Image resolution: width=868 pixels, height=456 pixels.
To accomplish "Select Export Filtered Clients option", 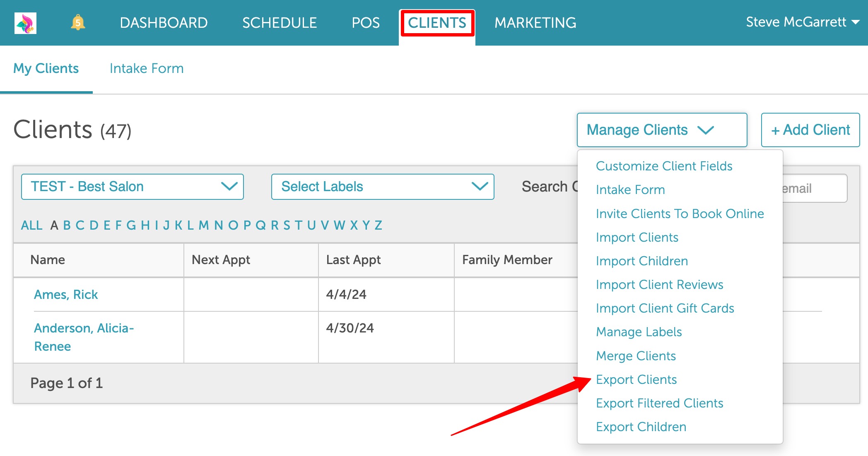I will pos(659,403).
